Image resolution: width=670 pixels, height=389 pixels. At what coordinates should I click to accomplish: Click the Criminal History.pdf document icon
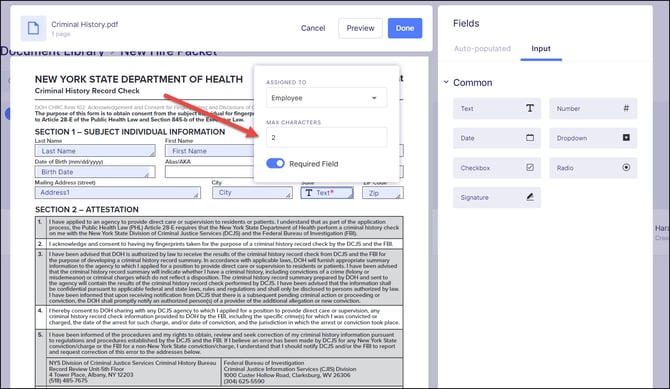point(33,28)
